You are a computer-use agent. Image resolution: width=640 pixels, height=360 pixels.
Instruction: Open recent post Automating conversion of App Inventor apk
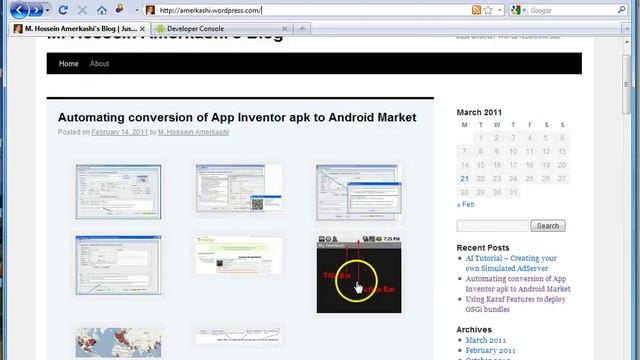[x=518, y=284]
